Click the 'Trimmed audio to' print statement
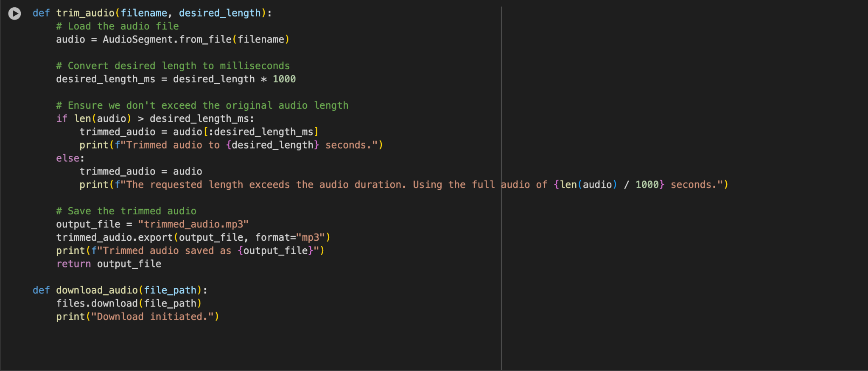The height and width of the screenshot is (371, 868). [231, 145]
